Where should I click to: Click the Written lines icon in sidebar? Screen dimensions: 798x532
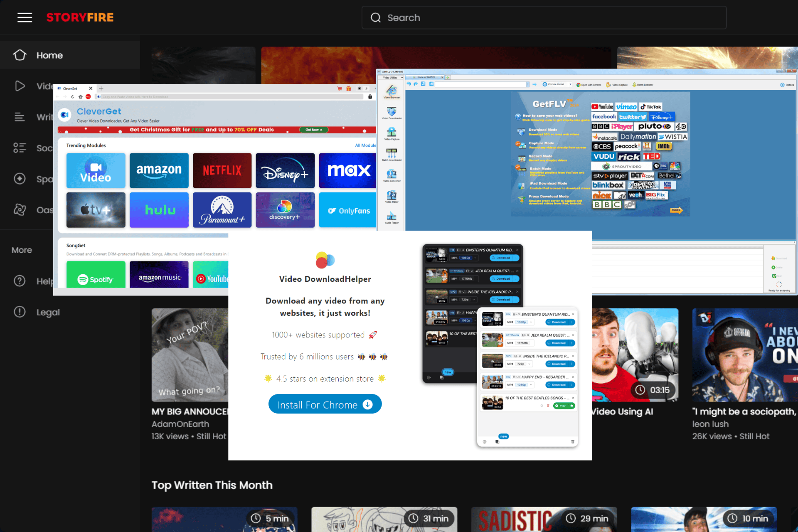pos(20,117)
